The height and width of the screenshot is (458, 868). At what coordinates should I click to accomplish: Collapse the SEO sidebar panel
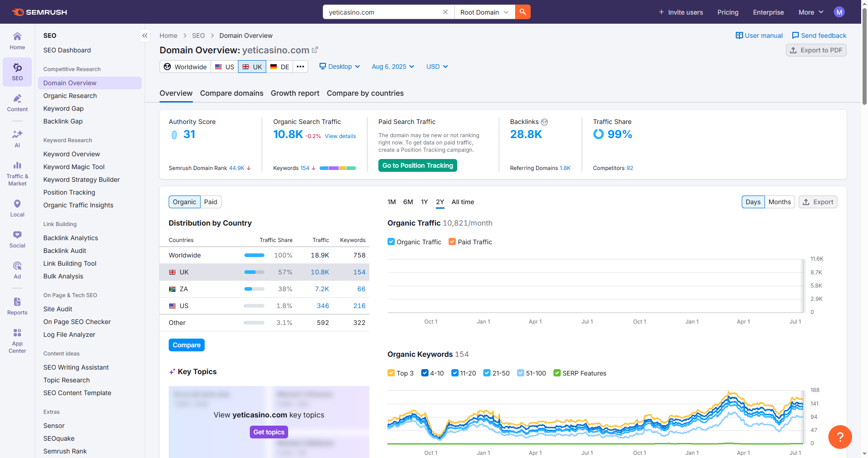pos(145,36)
